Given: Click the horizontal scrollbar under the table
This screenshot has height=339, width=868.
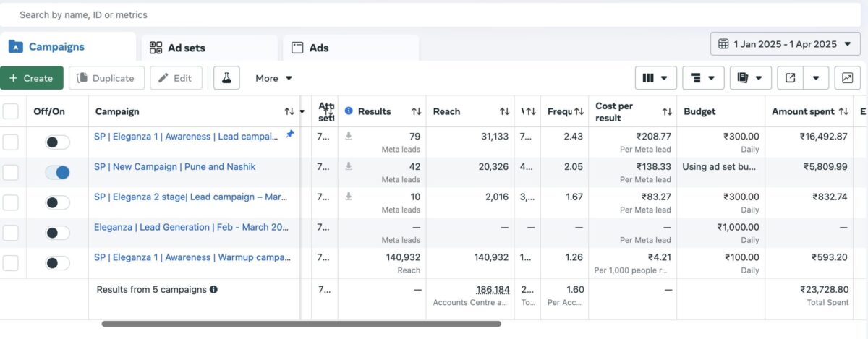Looking at the screenshot, I should click(301, 324).
